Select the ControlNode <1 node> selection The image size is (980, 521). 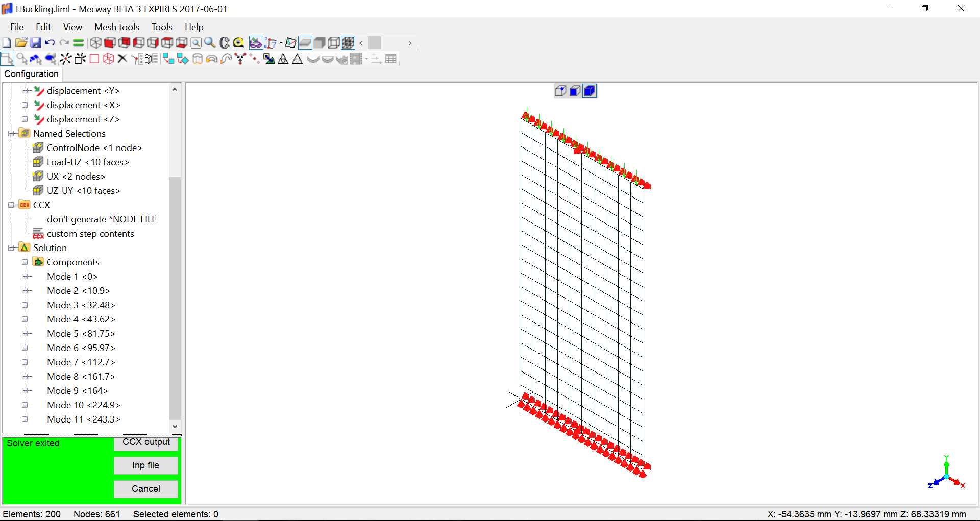(x=94, y=148)
